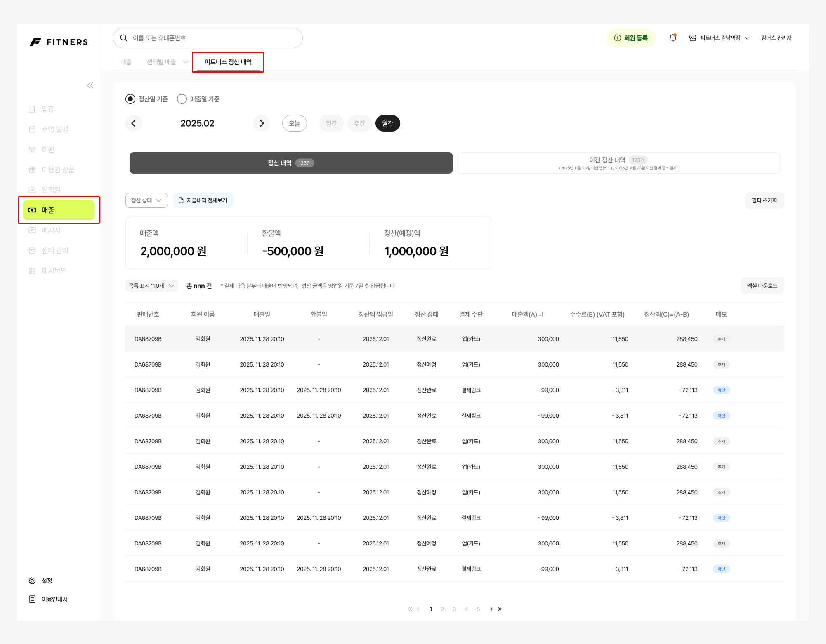Sort by 매출액(A) column sort icon
826x644 pixels.
click(x=541, y=314)
